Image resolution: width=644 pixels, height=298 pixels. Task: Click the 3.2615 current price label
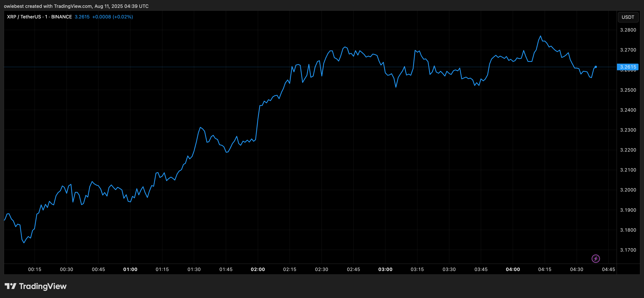pyautogui.click(x=628, y=67)
